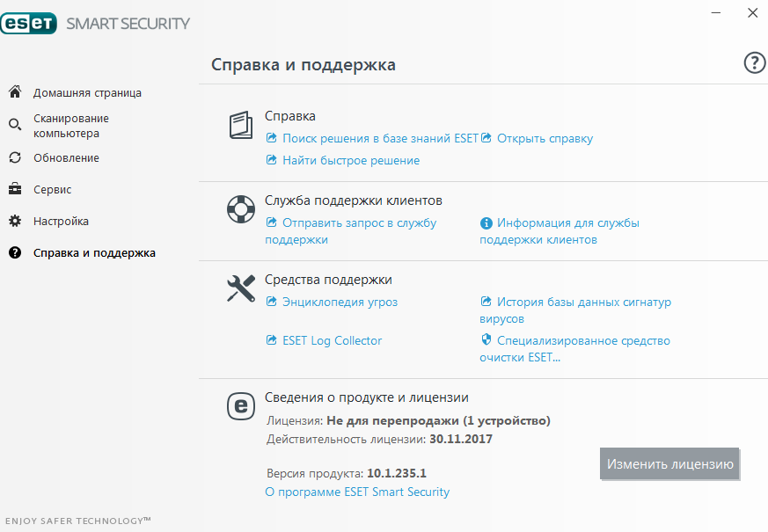The width and height of the screenshot is (768, 532).
Task: Click Найти быстрое решение link
Action: pyautogui.click(x=350, y=161)
